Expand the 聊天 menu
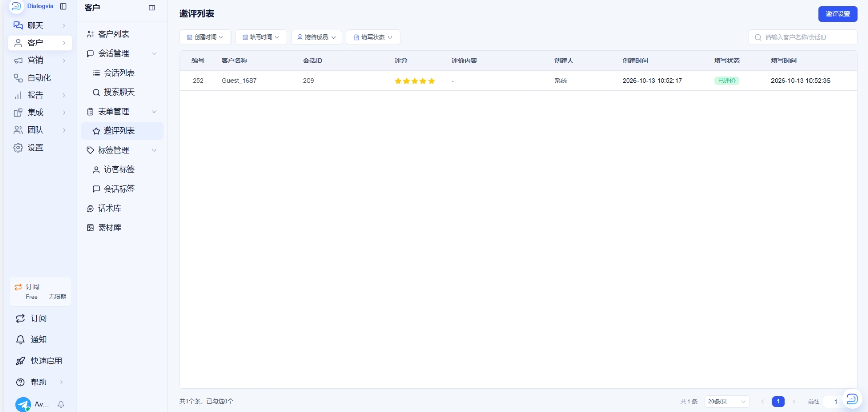Viewport: 868px width, 412px height. tap(40, 25)
